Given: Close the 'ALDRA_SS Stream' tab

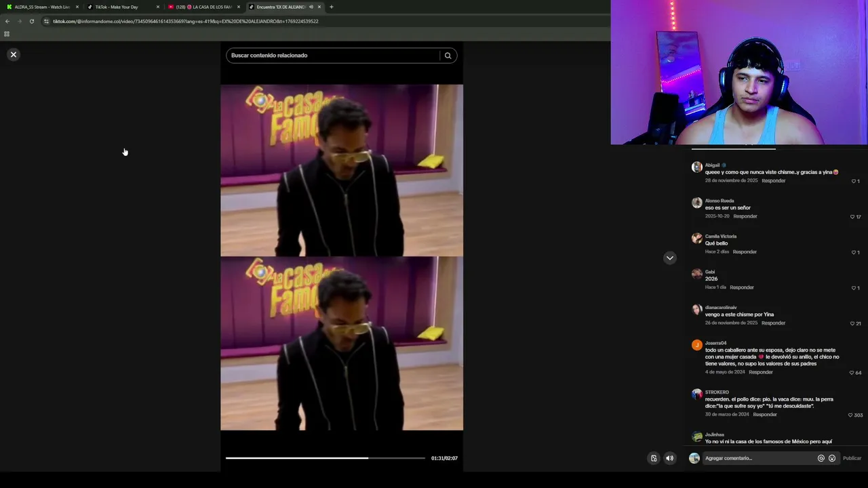Looking at the screenshot, I should pos(77,7).
